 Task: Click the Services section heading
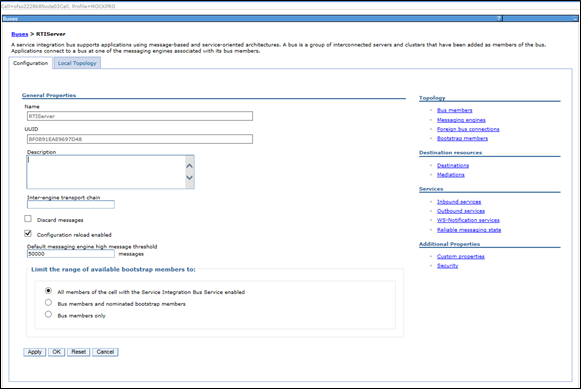(431, 189)
